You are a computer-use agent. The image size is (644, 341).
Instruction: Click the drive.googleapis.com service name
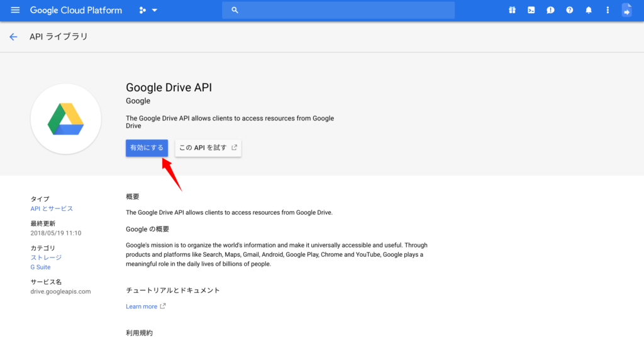pyautogui.click(x=60, y=291)
